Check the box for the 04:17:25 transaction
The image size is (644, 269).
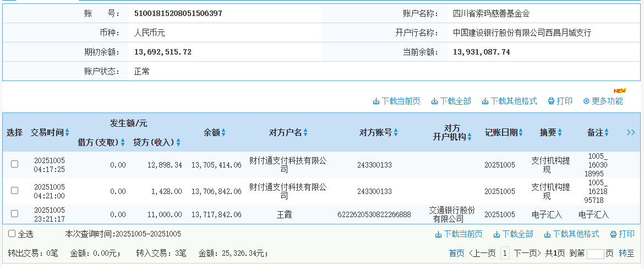pyautogui.click(x=15, y=164)
